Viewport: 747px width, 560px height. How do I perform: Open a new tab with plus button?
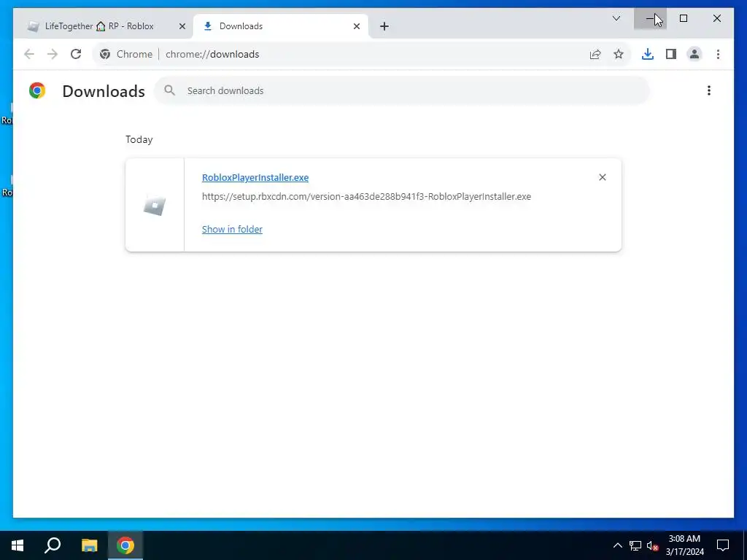[x=384, y=27]
